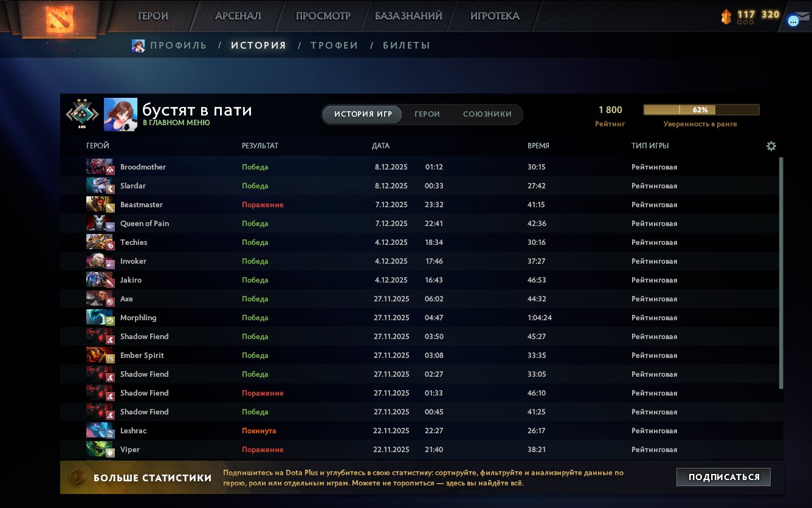Click the rank medal emblem near profile
812x508 pixels.
82,112
